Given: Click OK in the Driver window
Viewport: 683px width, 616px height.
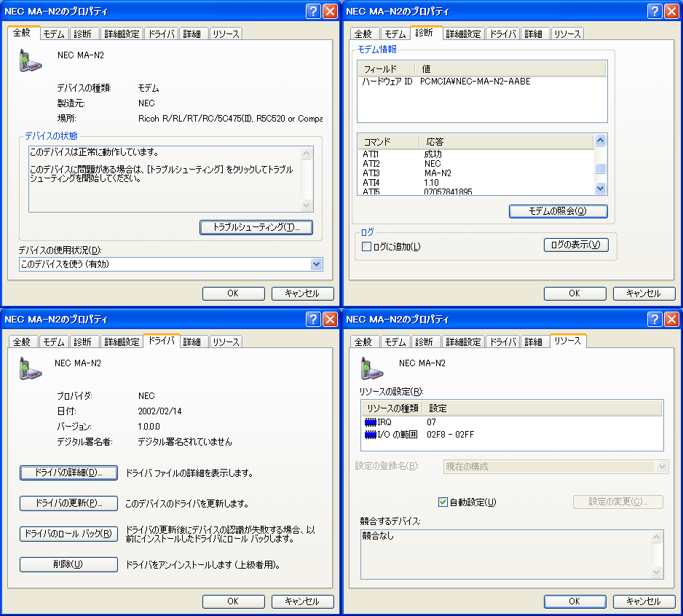Looking at the screenshot, I should [234, 601].
